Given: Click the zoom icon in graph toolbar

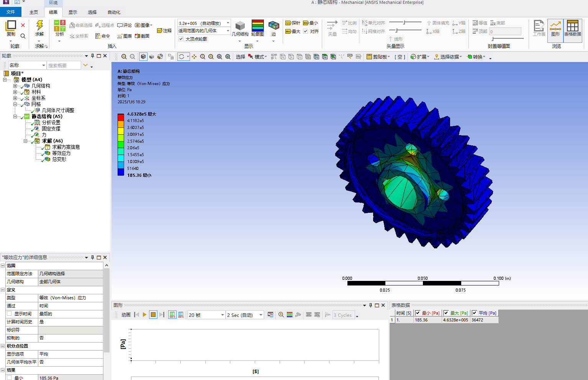Looking at the screenshot, I should (281, 315).
